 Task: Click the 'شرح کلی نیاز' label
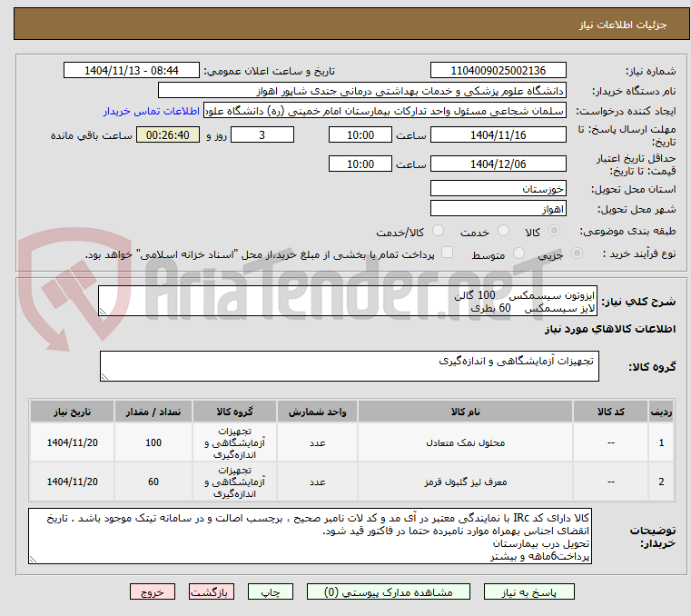coord(638,302)
